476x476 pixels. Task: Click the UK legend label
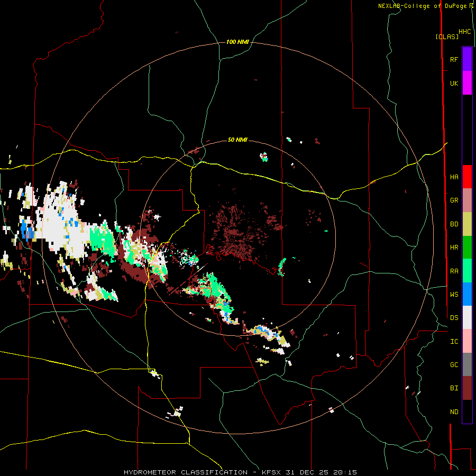coord(454,83)
